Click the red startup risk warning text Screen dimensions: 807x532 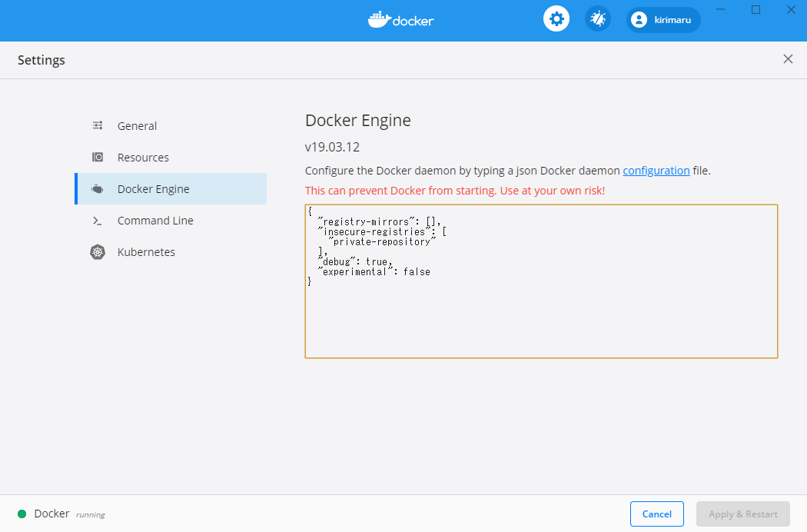click(455, 191)
